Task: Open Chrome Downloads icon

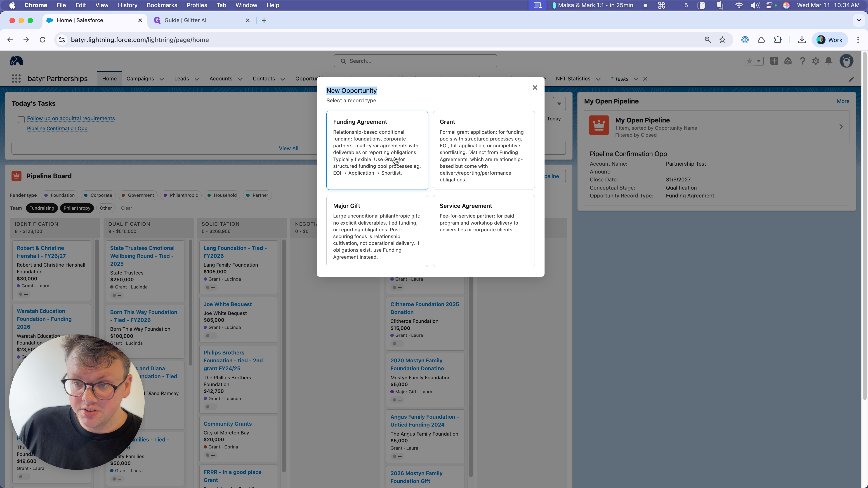Action: (802, 40)
